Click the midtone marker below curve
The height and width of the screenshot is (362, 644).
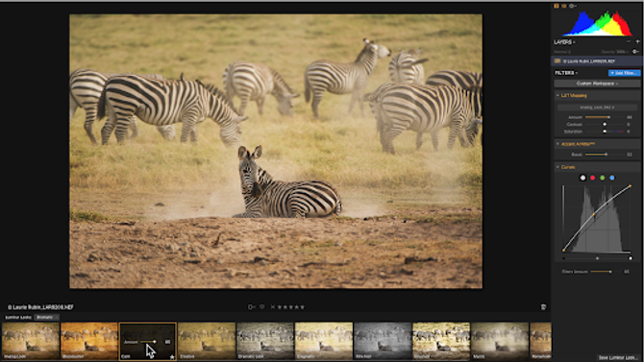point(597,258)
